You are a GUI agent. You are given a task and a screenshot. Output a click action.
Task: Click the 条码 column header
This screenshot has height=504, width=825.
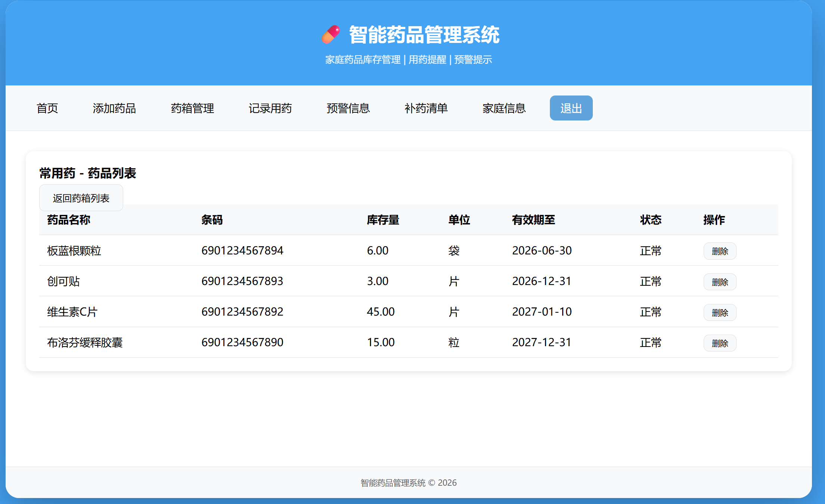click(x=212, y=220)
